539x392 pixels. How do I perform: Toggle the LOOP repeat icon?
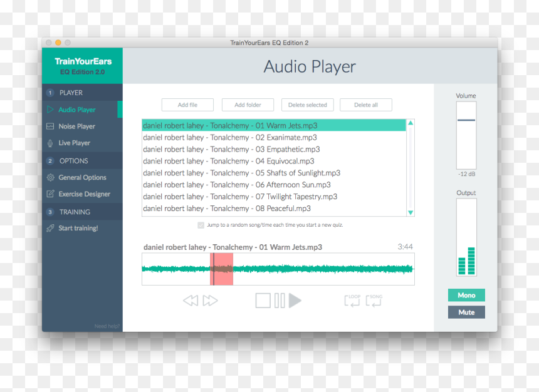(352, 301)
